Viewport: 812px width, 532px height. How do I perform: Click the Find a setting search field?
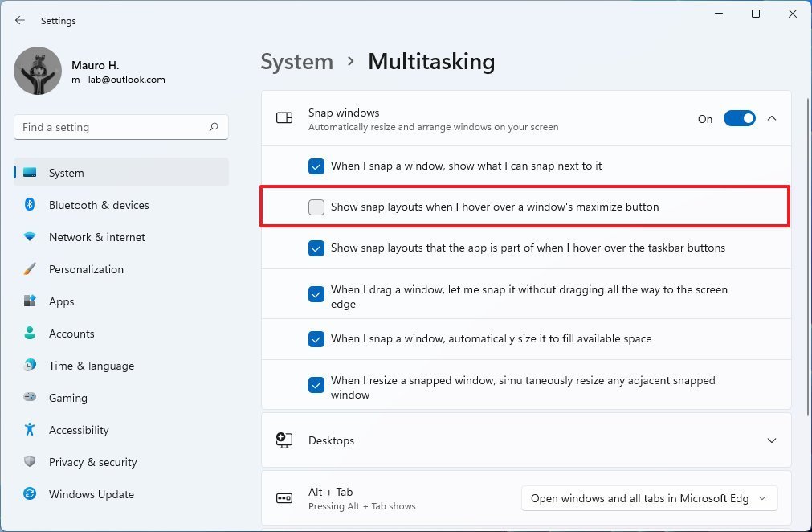pos(120,127)
